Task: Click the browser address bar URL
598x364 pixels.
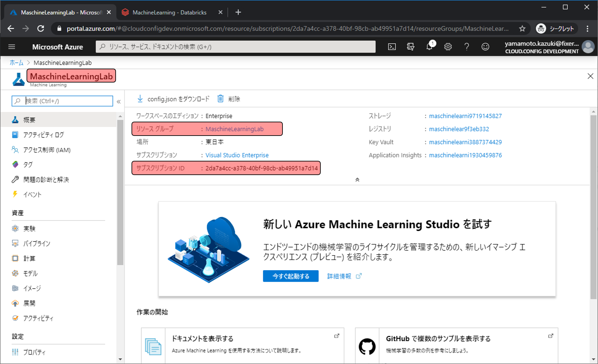Action: pos(287,28)
